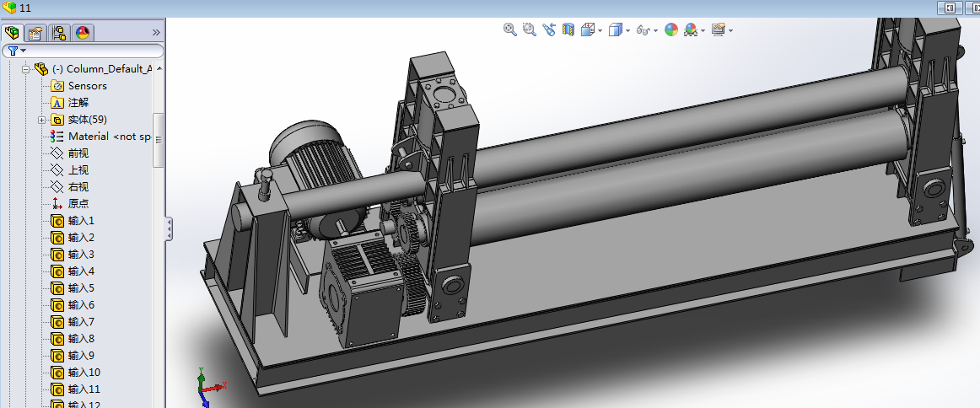This screenshot has height=408, width=980.
Task: Expand the panel tabs double-chevron
Action: click(x=156, y=33)
